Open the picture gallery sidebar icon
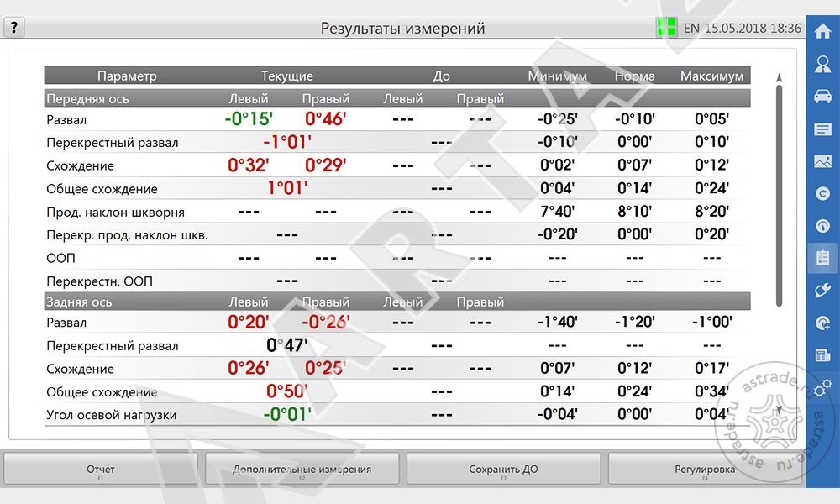840x504 pixels. tap(822, 161)
